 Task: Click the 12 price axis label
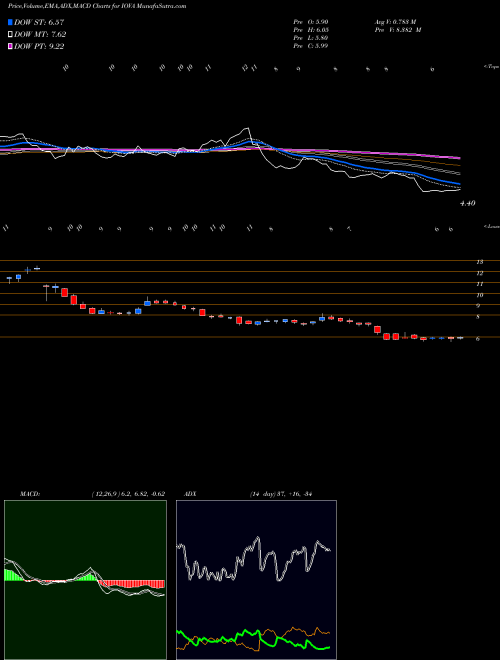click(480, 273)
